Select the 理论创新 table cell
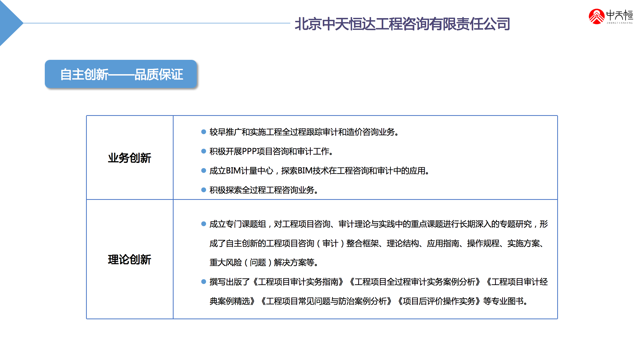This screenshot has height=362, width=644. (x=130, y=259)
